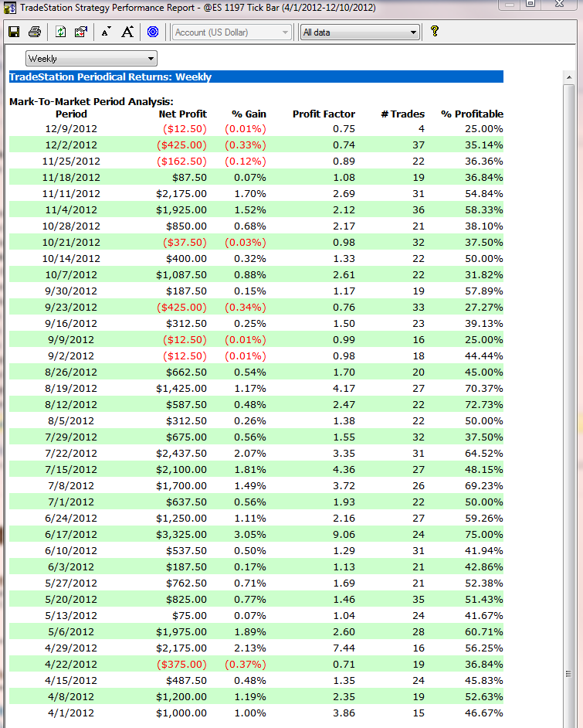Select the 4/1/2012 period cell

coord(71,714)
